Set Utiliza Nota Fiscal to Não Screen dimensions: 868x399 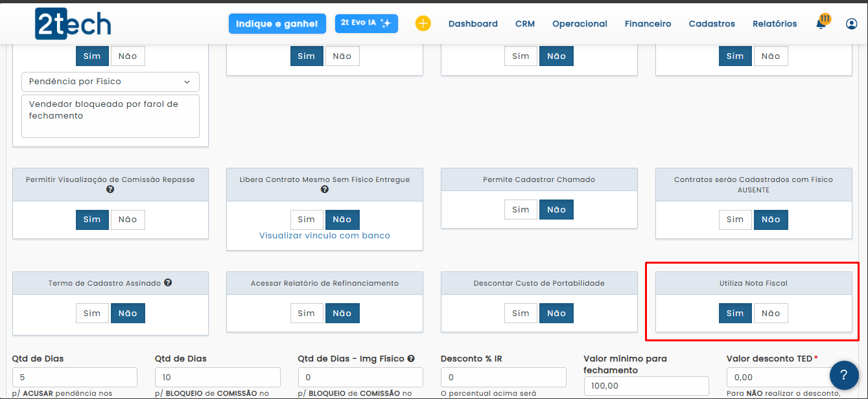click(x=771, y=313)
